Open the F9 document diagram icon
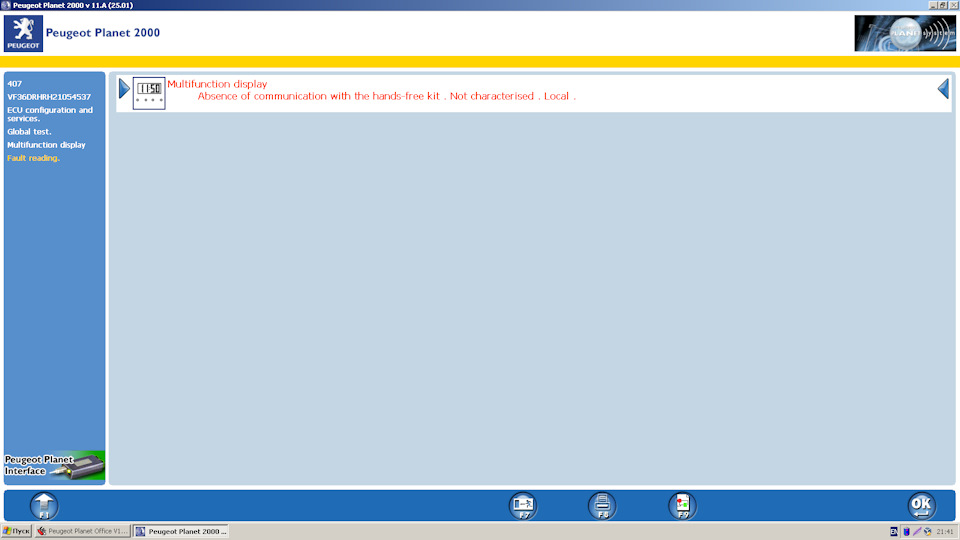 [x=683, y=506]
